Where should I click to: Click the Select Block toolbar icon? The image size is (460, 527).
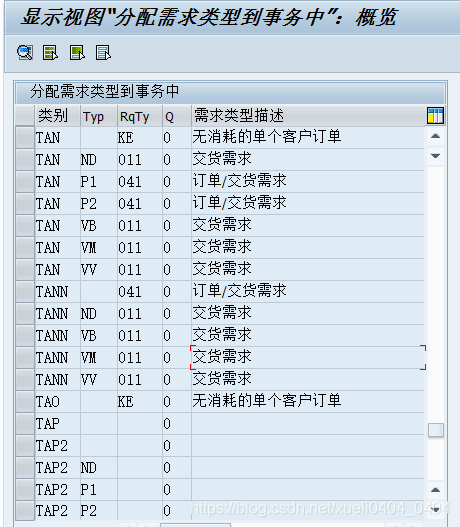click(x=77, y=53)
